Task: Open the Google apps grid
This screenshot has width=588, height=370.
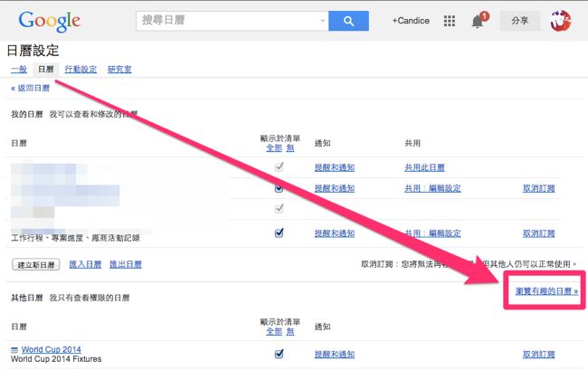Action: click(449, 20)
